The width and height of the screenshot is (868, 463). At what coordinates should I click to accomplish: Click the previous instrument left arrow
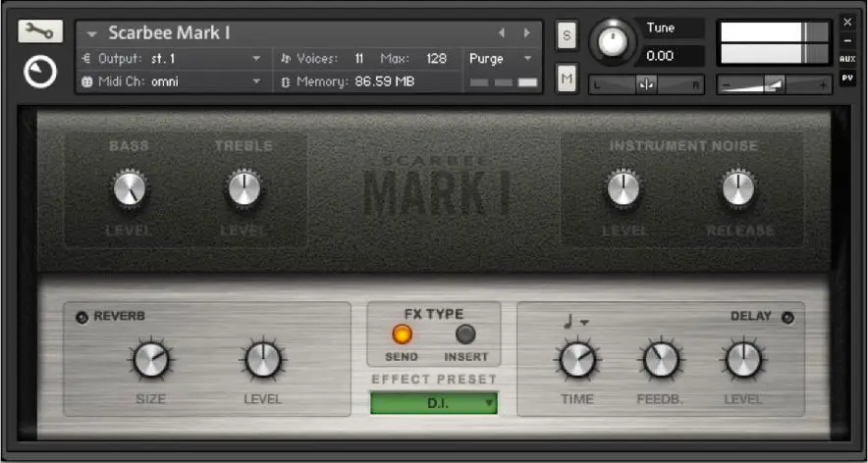(502, 33)
